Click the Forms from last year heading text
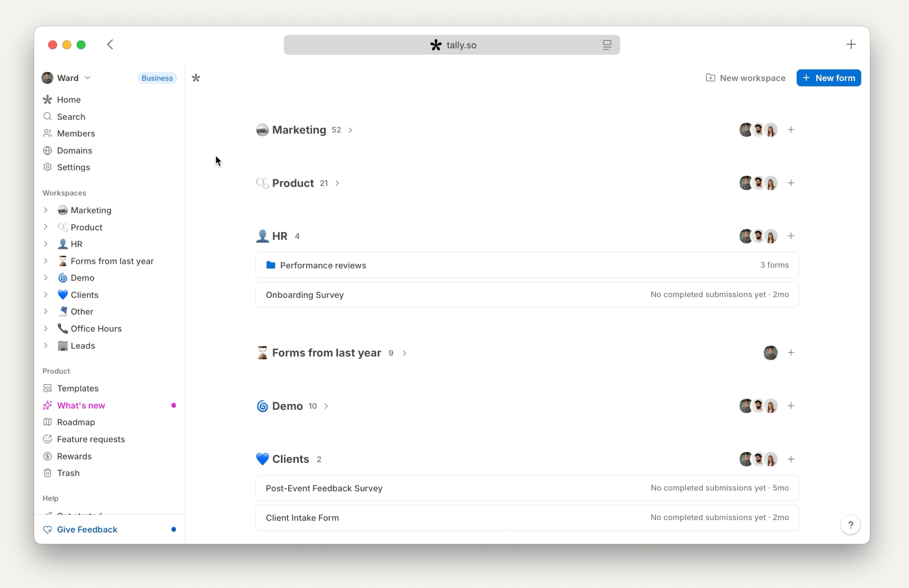Screen dimensions: 909x588 coord(327,353)
